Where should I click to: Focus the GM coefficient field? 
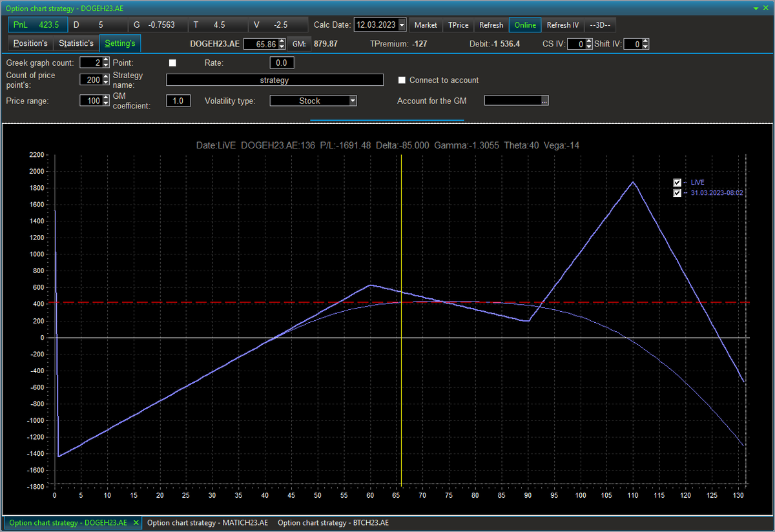pos(178,101)
